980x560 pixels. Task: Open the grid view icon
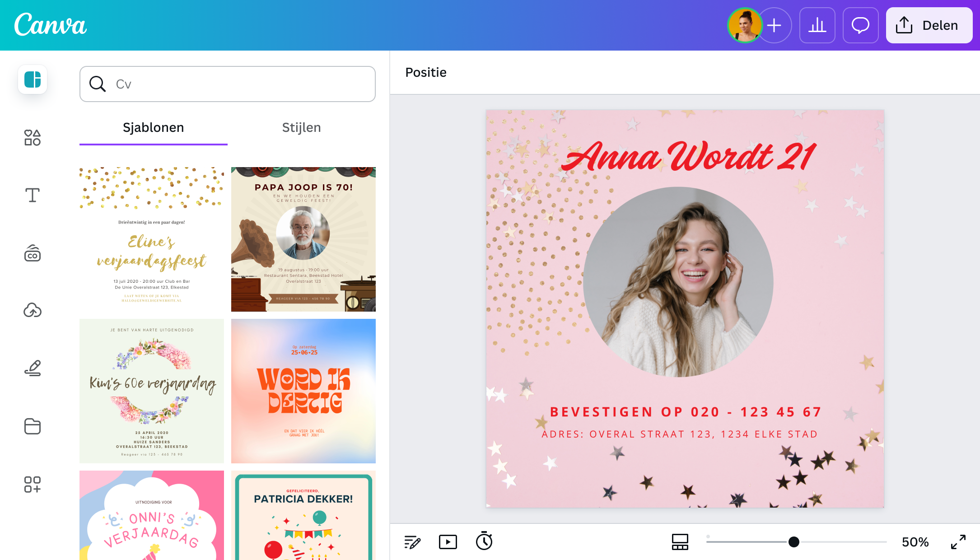(x=680, y=542)
